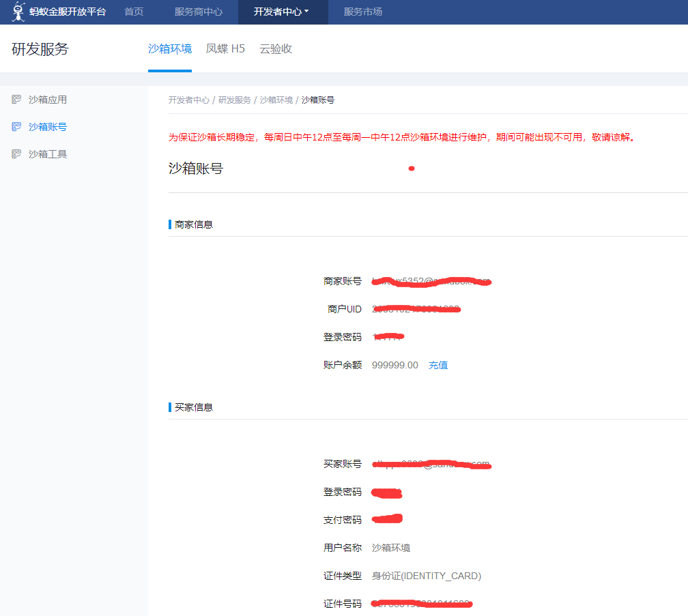Click the 登录密码 label under 商家信息

tap(343, 337)
